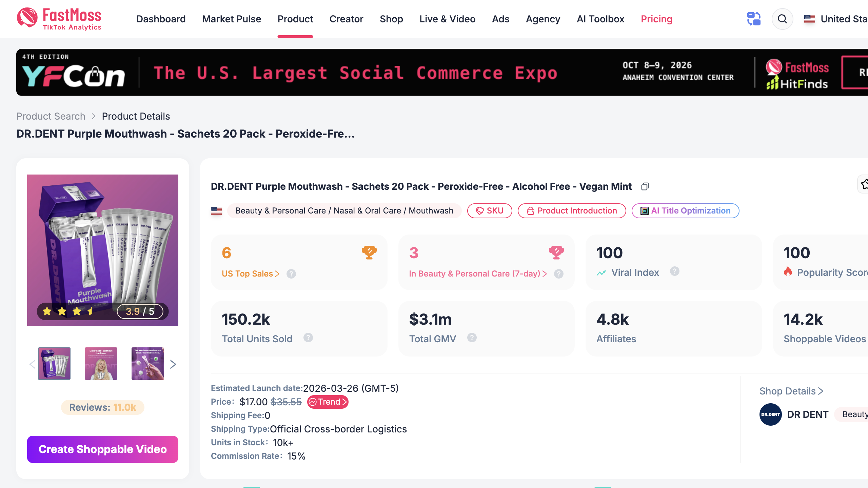Click the main product image
The image size is (868, 488).
click(x=103, y=250)
